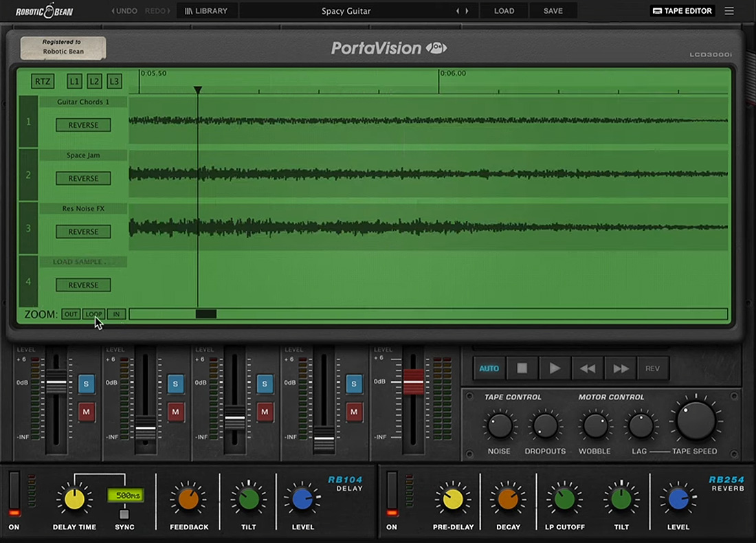Image resolution: width=756 pixels, height=543 pixels.
Task: Click the yellow Delay Time knob
Action: [74, 500]
